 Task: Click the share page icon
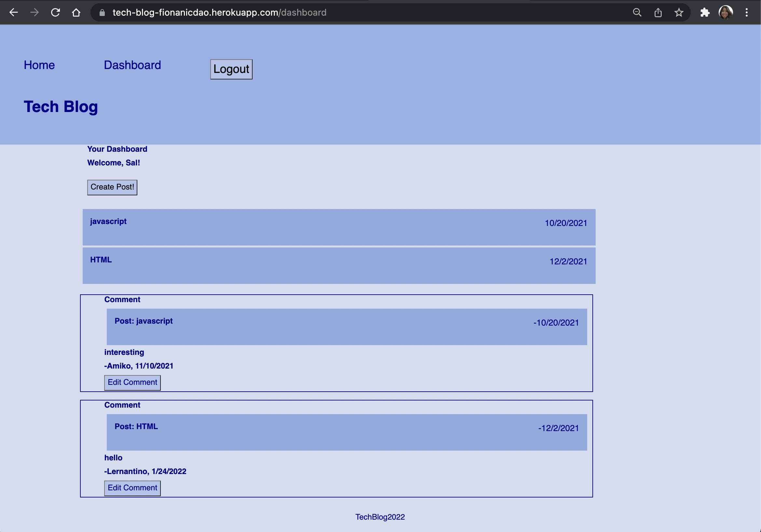[658, 13]
